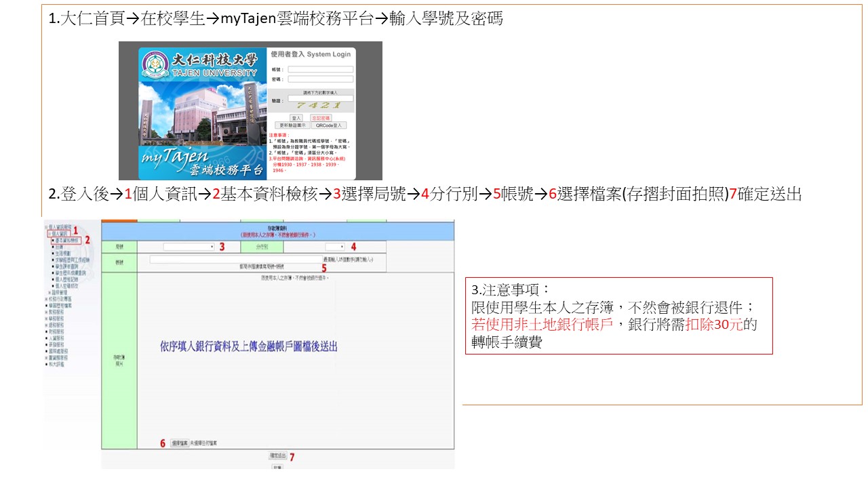This screenshot has width=868, height=488.
Task: Click the 密碼 password field in System Login
Action: (321, 79)
